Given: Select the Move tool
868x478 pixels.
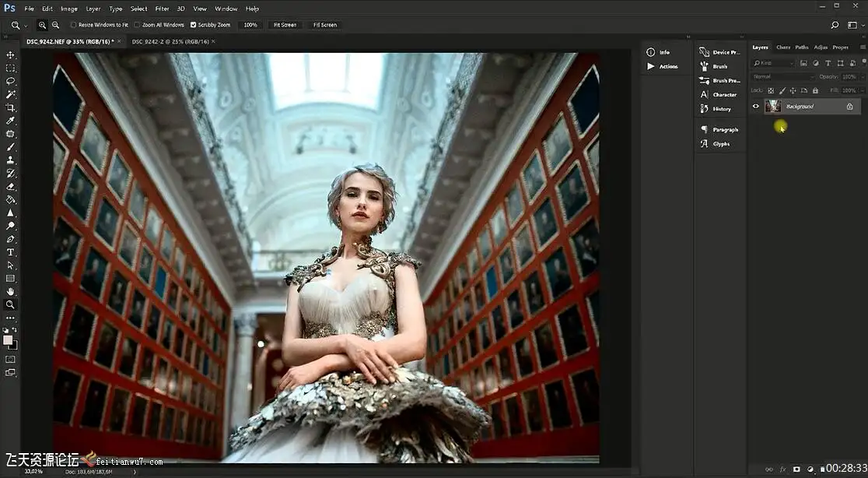Looking at the screenshot, I should coord(11,55).
